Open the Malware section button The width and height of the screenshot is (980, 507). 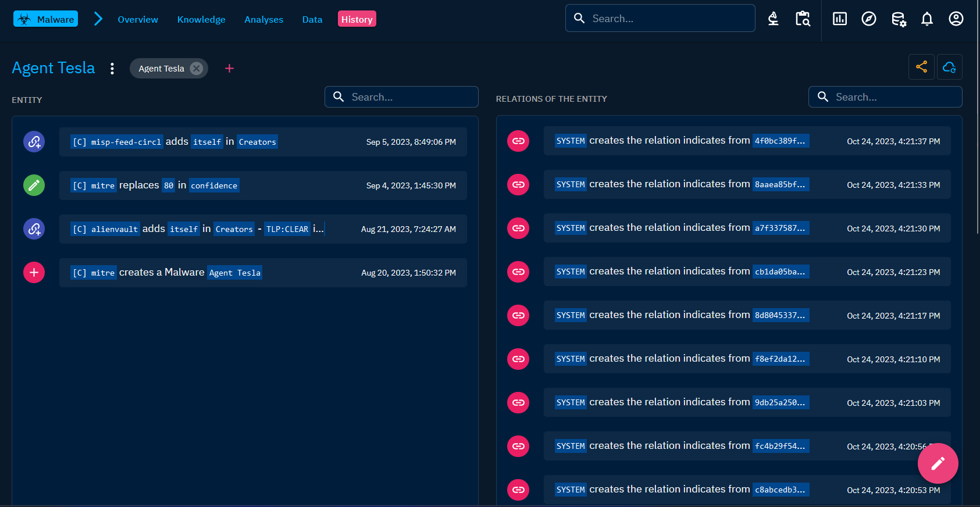(45, 19)
